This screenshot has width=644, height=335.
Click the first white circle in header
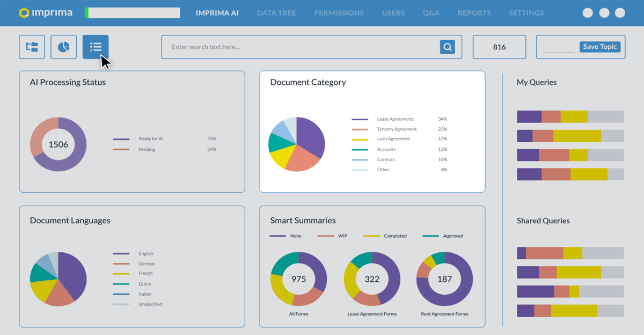pos(588,13)
